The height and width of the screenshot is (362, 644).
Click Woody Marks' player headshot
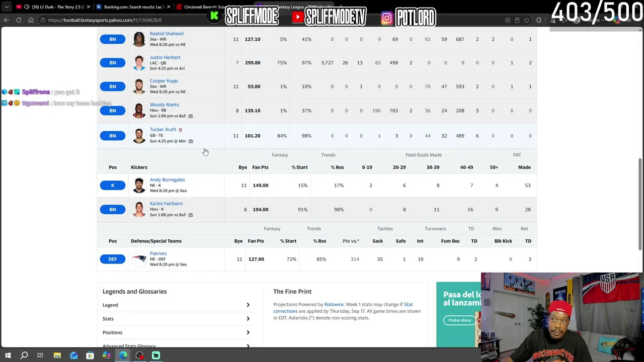(139, 111)
